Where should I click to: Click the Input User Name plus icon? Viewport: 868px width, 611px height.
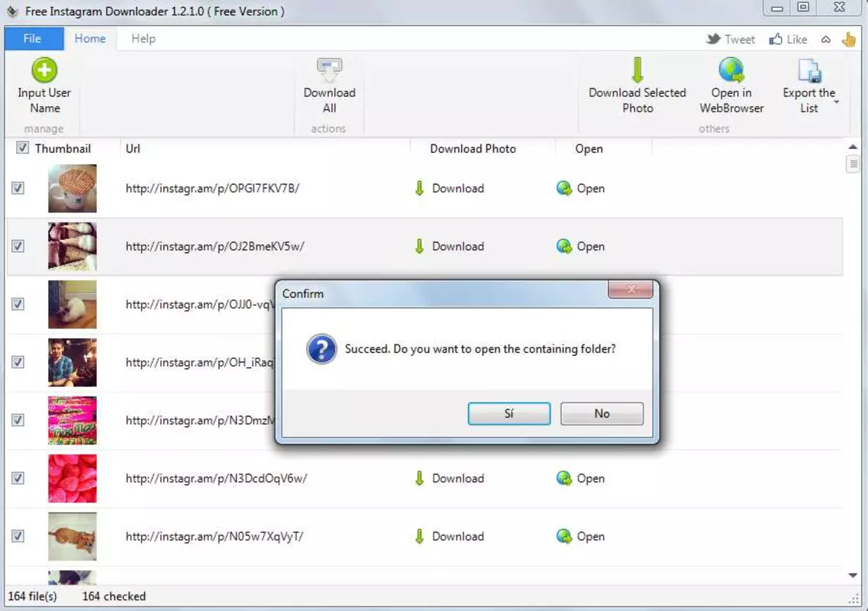pyautogui.click(x=44, y=70)
